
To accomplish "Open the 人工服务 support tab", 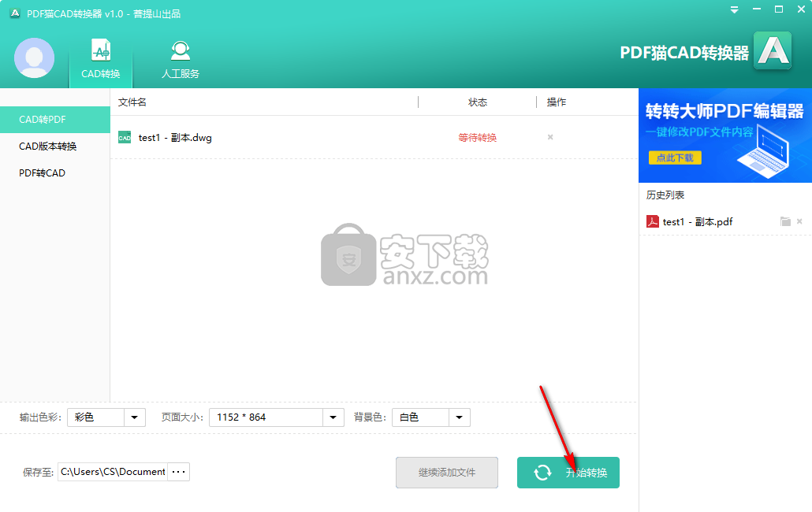I will 181,59.
